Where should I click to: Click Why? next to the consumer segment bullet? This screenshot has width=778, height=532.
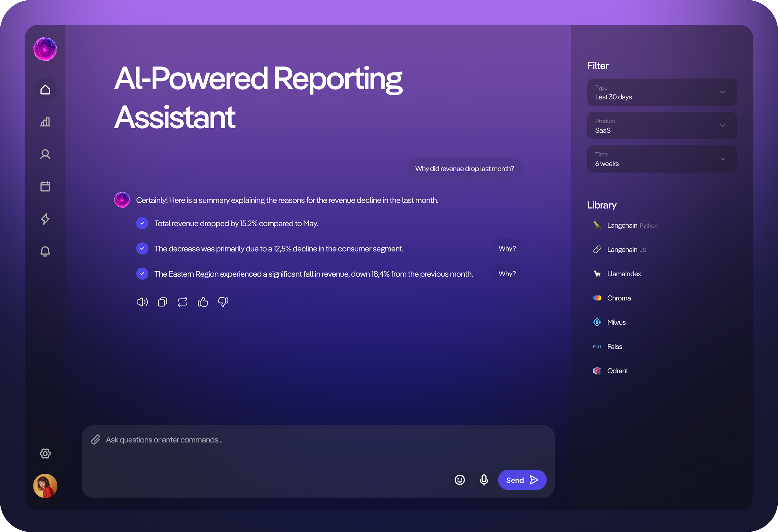point(507,249)
